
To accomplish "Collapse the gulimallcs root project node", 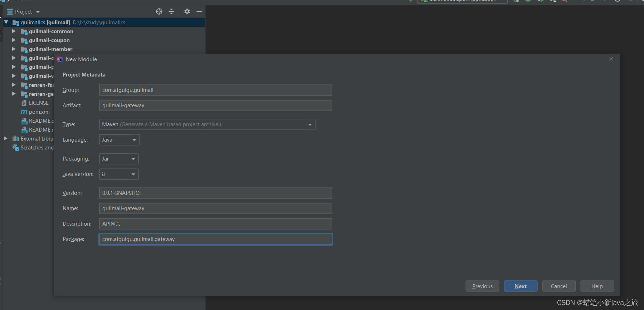I will tap(6, 22).
